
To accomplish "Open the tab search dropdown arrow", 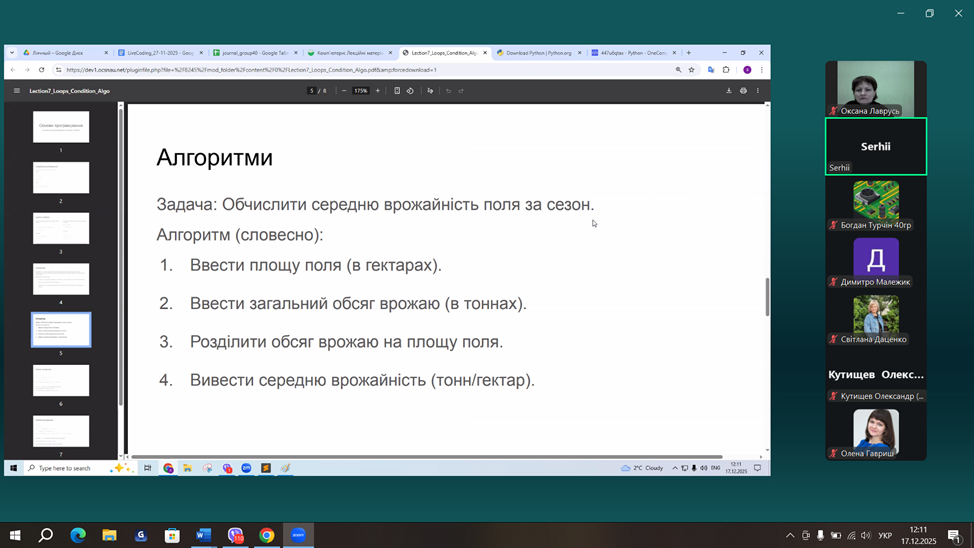I will (x=12, y=53).
